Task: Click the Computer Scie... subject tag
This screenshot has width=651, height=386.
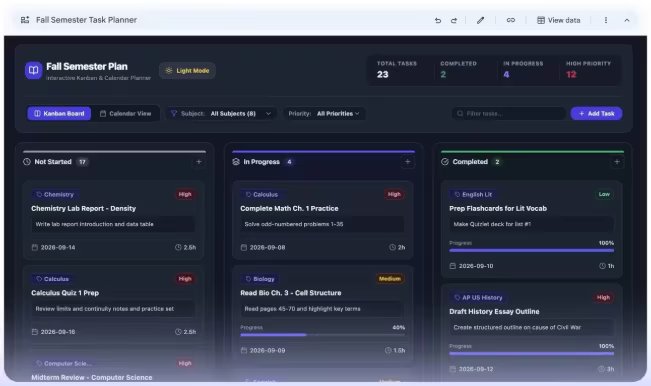Action: point(64,364)
